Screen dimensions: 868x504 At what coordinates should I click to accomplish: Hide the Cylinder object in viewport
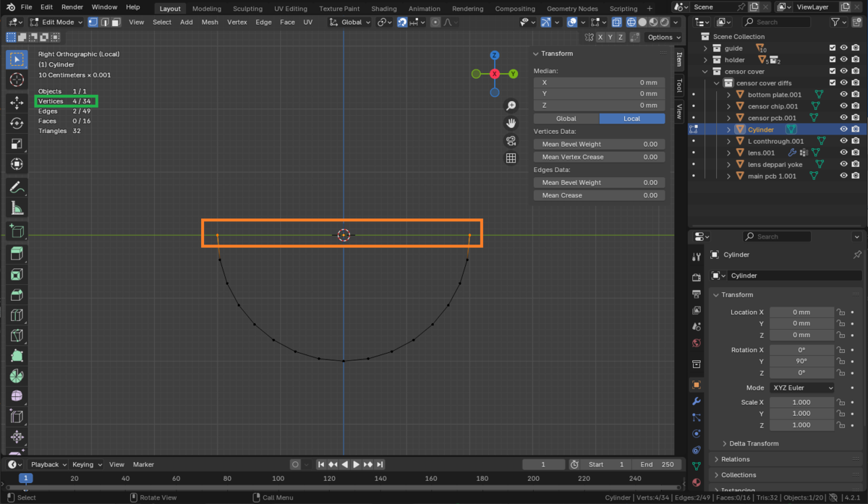click(844, 129)
